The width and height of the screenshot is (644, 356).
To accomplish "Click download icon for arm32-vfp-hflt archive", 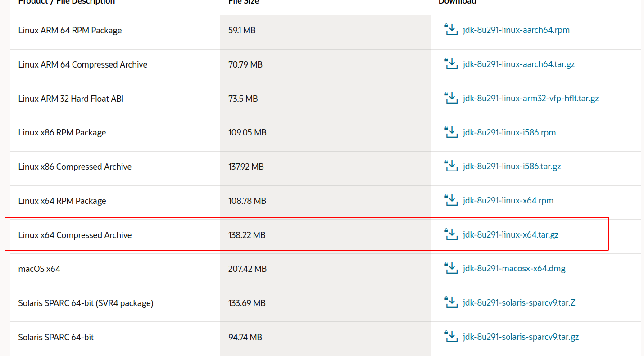I will (451, 98).
